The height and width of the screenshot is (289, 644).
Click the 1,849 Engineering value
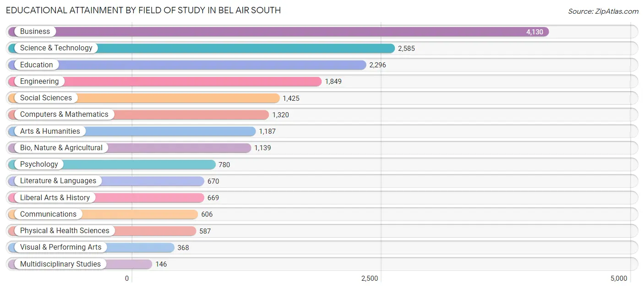[x=333, y=82]
